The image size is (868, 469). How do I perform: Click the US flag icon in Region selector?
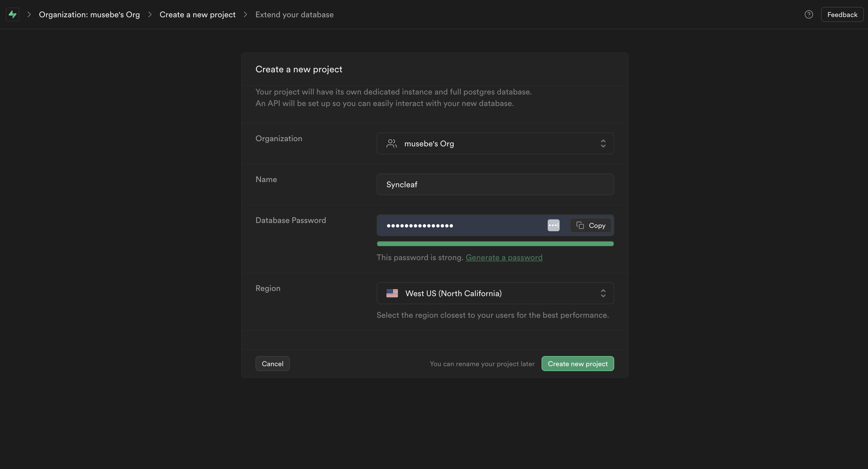click(392, 293)
